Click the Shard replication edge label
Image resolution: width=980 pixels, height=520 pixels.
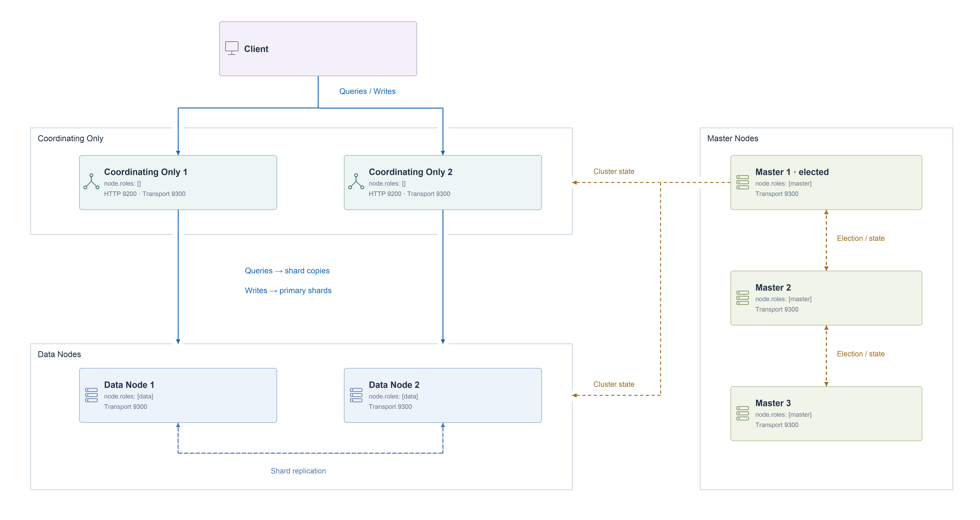(x=298, y=471)
